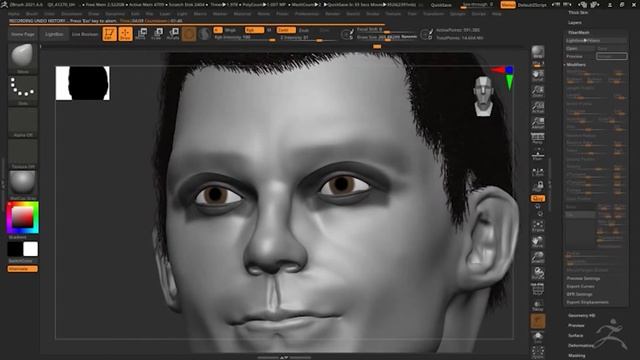Toggle the Edit mode button
640x360 pixels.
coord(109,34)
